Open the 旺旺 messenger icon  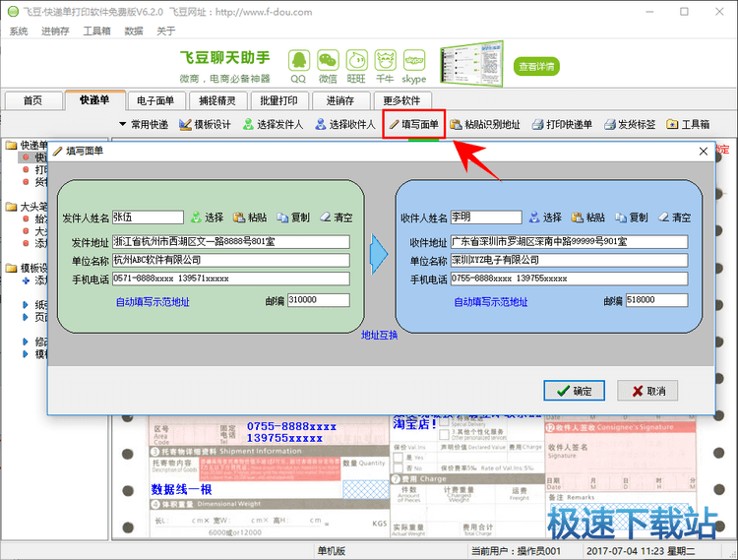click(x=357, y=61)
